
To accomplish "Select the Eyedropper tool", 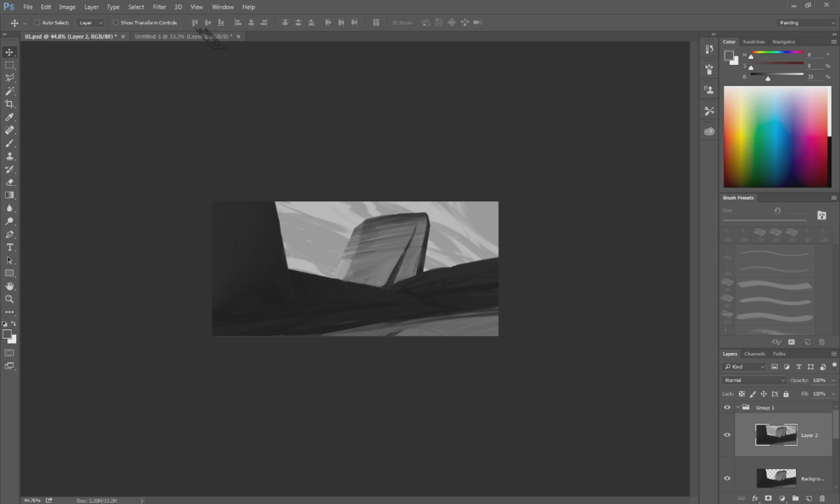I will tap(9, 117).
